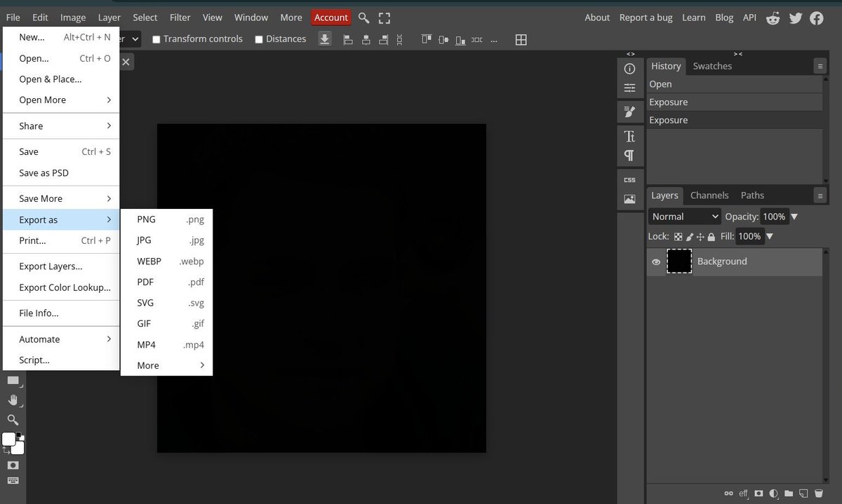Screen dimensions: 842x504
Task: Expand Automate submenu
Action: point(61,339)
